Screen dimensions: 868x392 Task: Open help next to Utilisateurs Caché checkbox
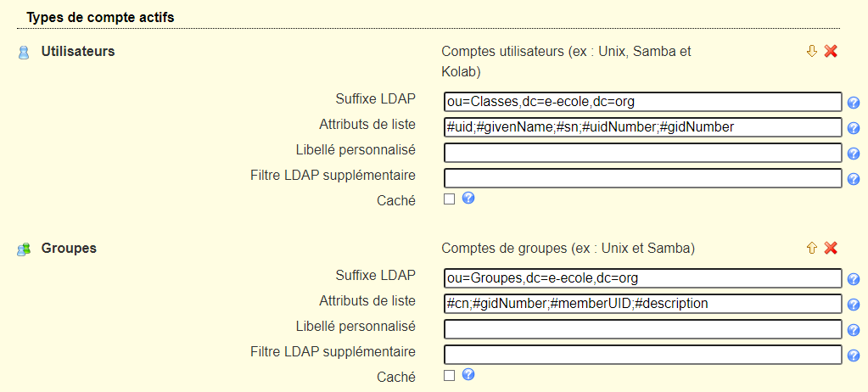[x=468, y=199]
